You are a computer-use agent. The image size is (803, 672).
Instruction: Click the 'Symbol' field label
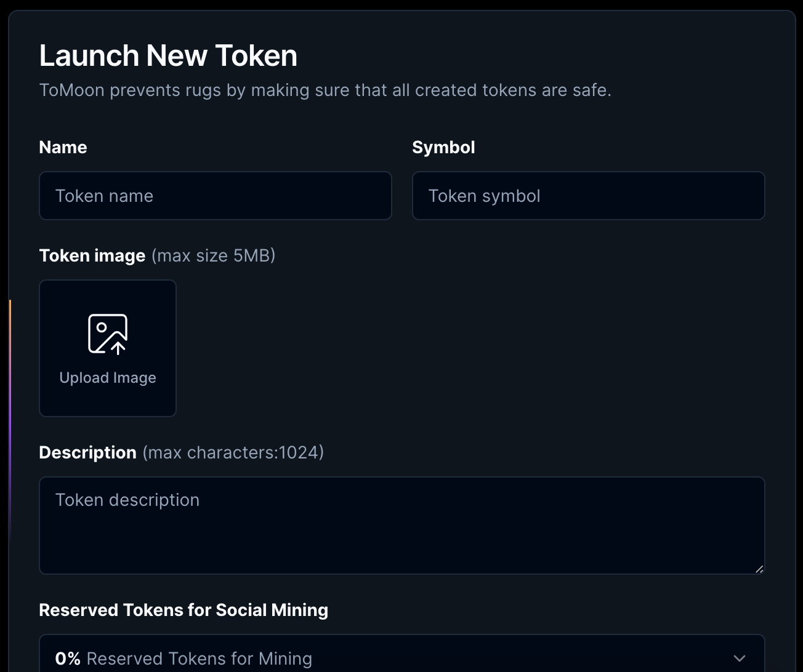coord(443,148)
